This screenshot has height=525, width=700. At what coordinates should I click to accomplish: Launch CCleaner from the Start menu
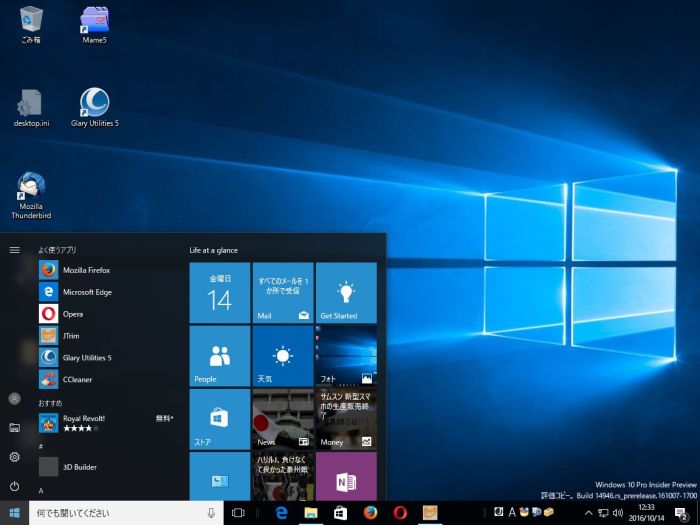coord(77,379)
